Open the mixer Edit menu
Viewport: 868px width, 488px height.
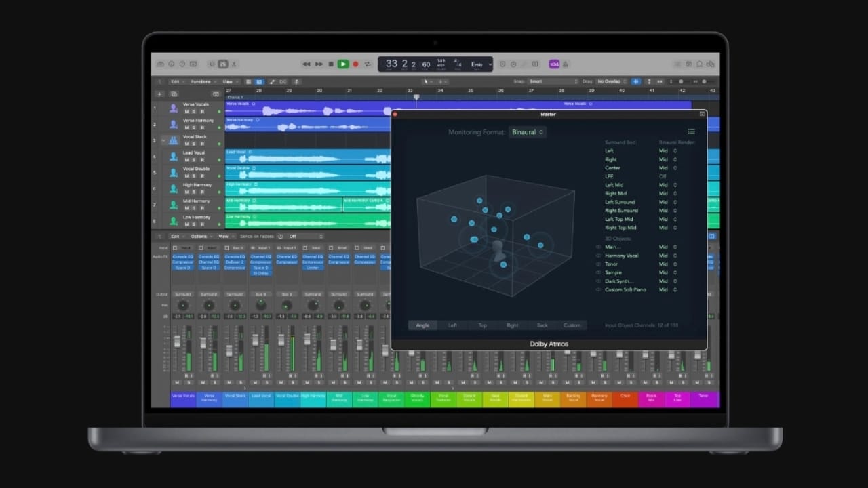[177, 237]
